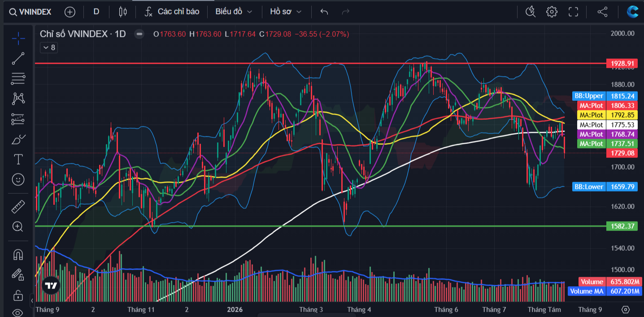Toggle magnet mode for drawings
This screenshot has width=644, height=317.
tap(18, 254)
